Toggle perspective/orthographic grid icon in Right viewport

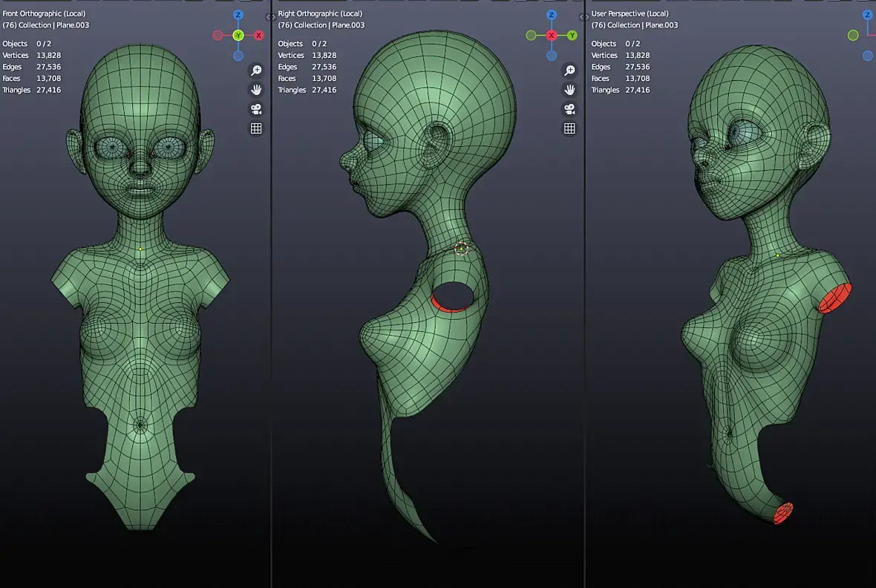click(569, 128)
